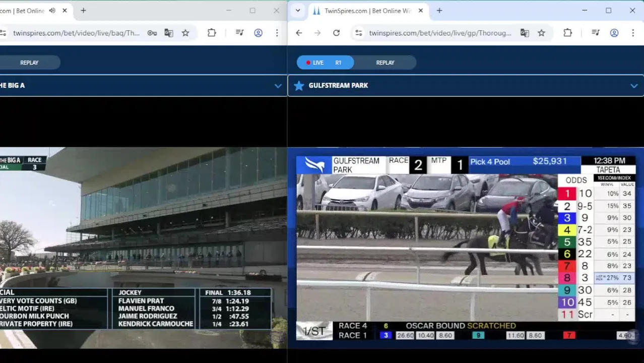Focus the right window URL address field
The height and width of the screenshot is (363, 644).
coord(440,33)
